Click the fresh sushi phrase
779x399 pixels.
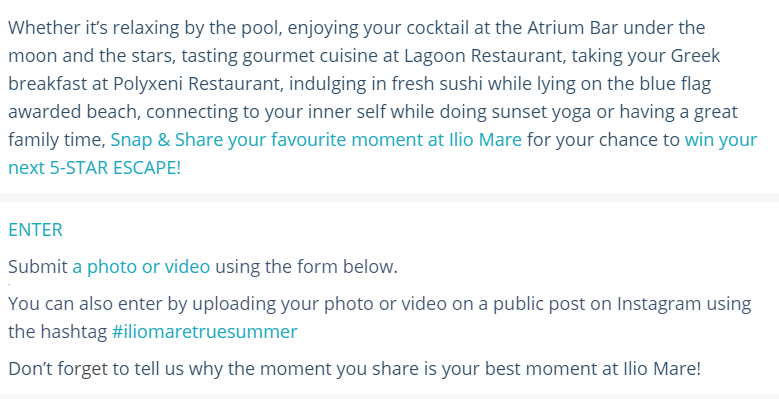(x=437, y=83)
